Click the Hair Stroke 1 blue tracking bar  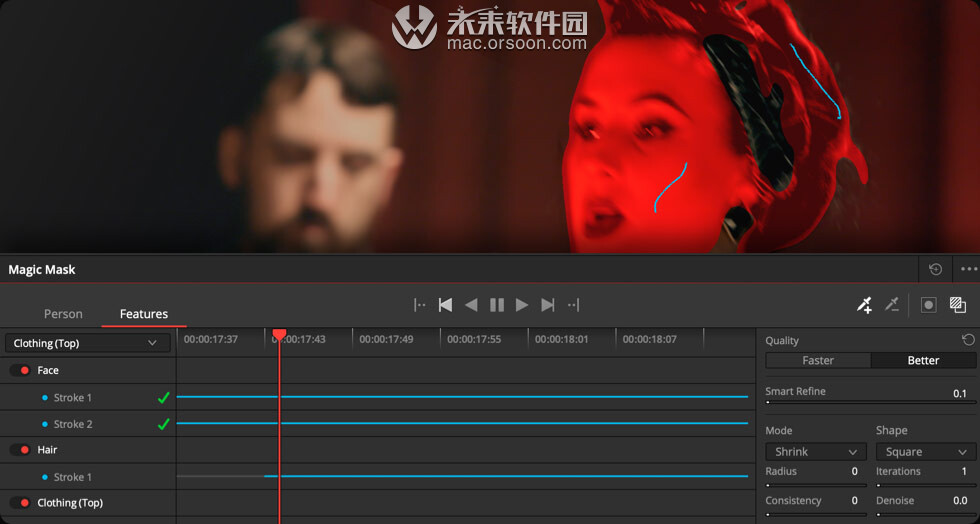click(506, 476)
